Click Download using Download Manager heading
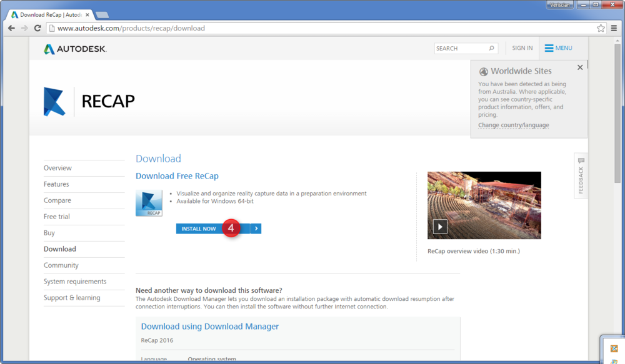Viewport: 625px width, 364px height. click(x=209, y=327)
